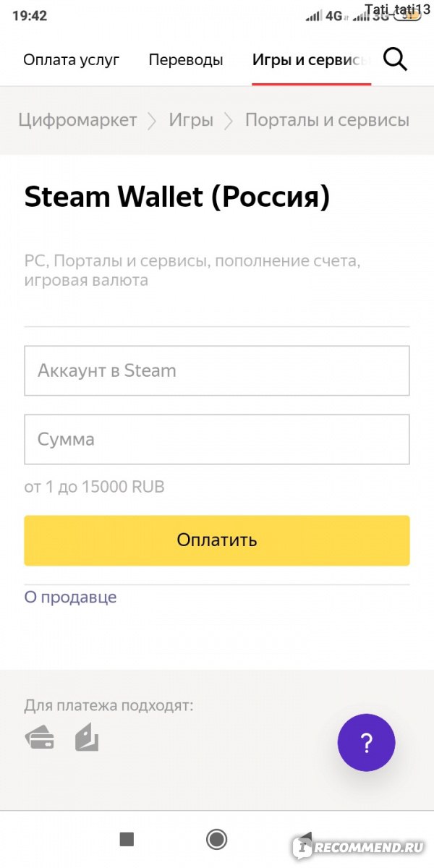The width and height of the screenshot is (434, 868).
Task: Tap the purple question mark help button
Action: 366,742
